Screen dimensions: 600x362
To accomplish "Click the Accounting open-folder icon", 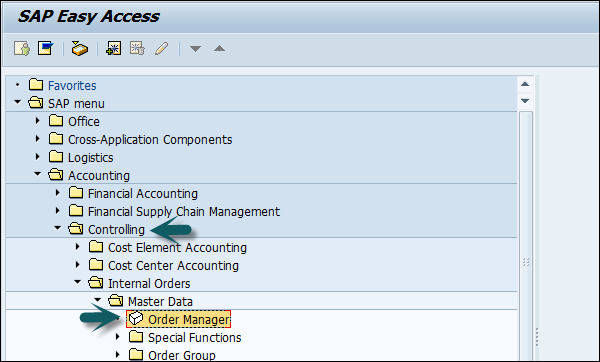I will tap(55, 174).
